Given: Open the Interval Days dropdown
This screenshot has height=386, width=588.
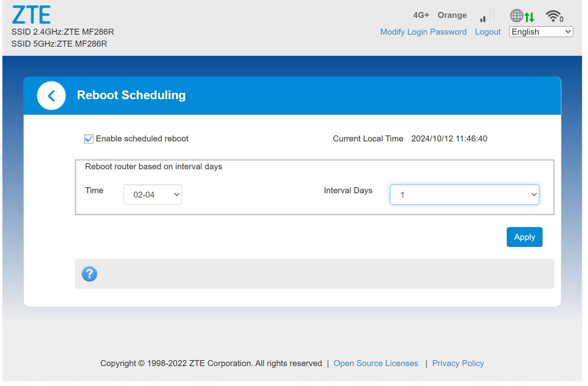Looking at the screenshot, I should (465, 195).
